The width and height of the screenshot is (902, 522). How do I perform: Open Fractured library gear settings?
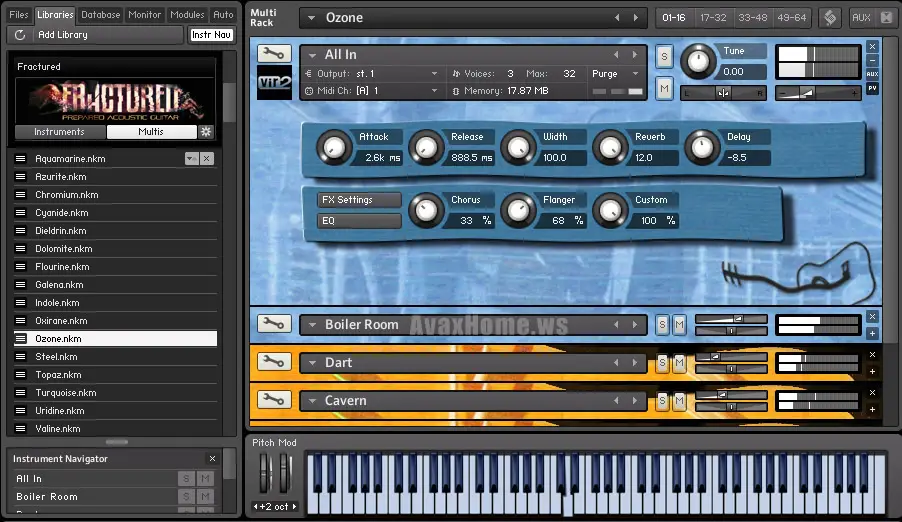[x=206, y=132]
